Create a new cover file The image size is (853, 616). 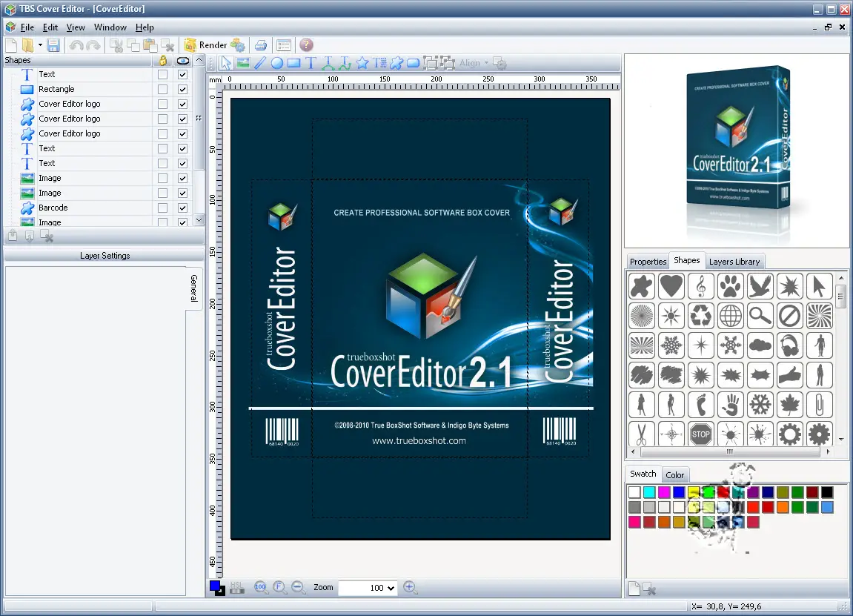pos(11,45)
